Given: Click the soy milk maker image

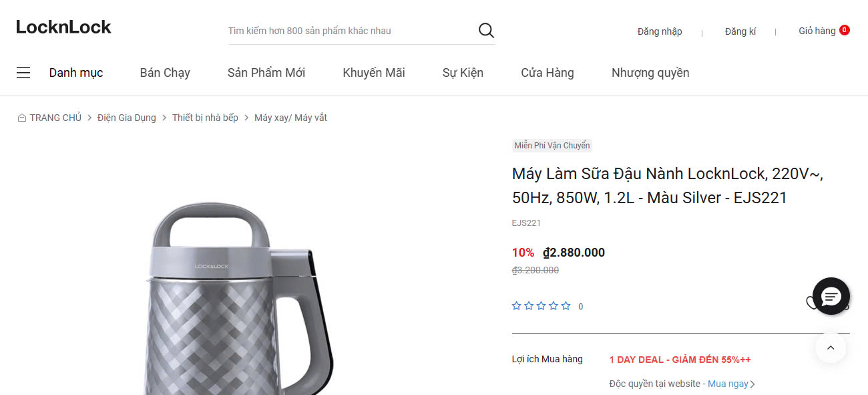Looking at the screenshot, I should pos(242,301).
